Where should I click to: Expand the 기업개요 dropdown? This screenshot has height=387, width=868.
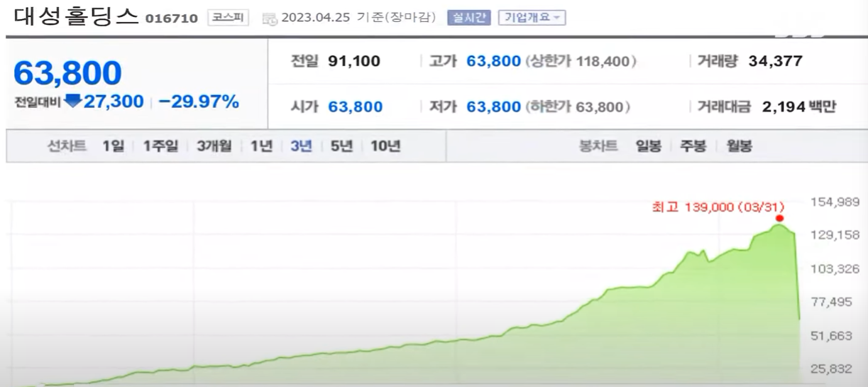coord(532,18)
